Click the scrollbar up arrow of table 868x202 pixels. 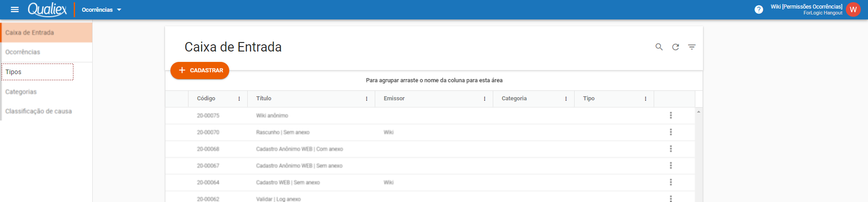point(698,111)
